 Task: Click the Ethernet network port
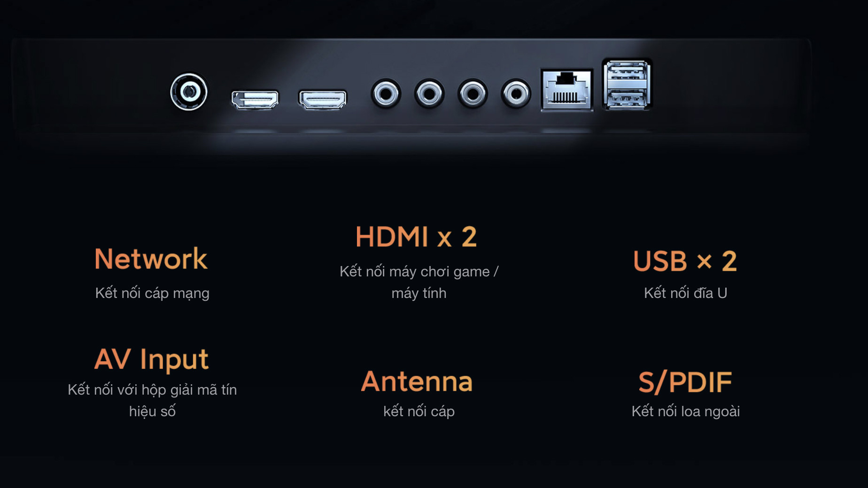click(567, 90)
